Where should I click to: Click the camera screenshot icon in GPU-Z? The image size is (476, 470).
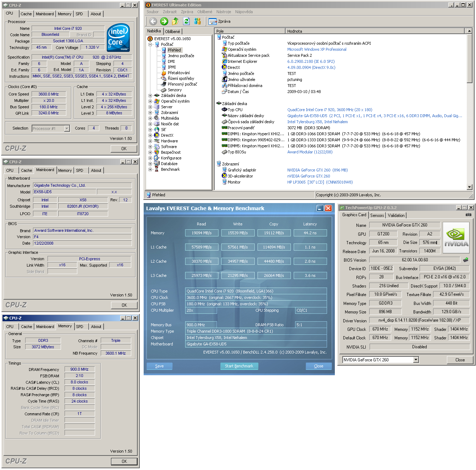(x=469, y=215)
